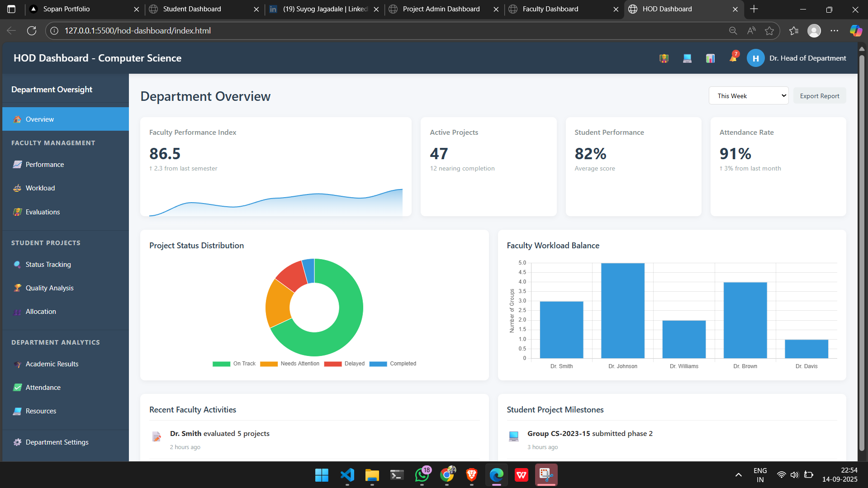This screenshot has width=868, height=488.
Task: Click the Dr. Head of Department name
Action: click(x=807, y=58)
